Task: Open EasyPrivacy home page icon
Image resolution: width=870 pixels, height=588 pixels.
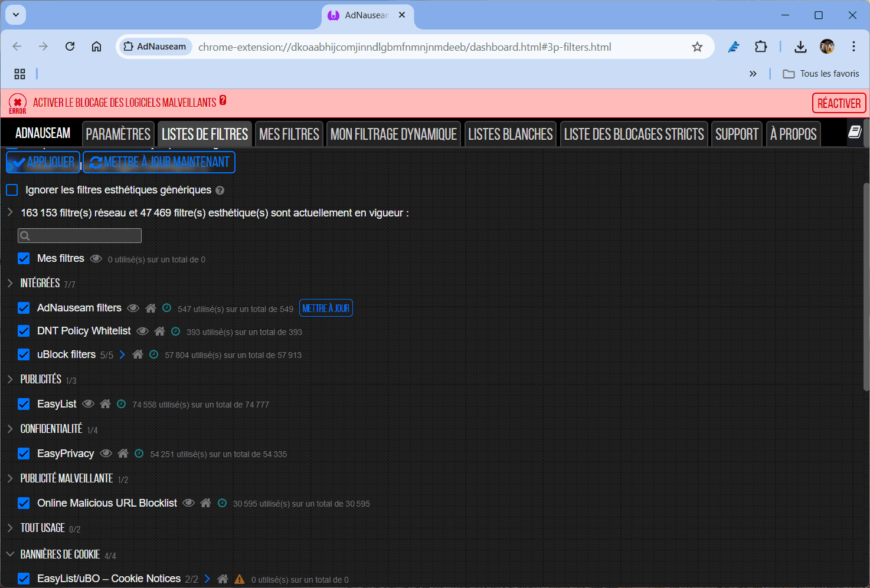Action: pyautogui.click(x=123, y=454)
